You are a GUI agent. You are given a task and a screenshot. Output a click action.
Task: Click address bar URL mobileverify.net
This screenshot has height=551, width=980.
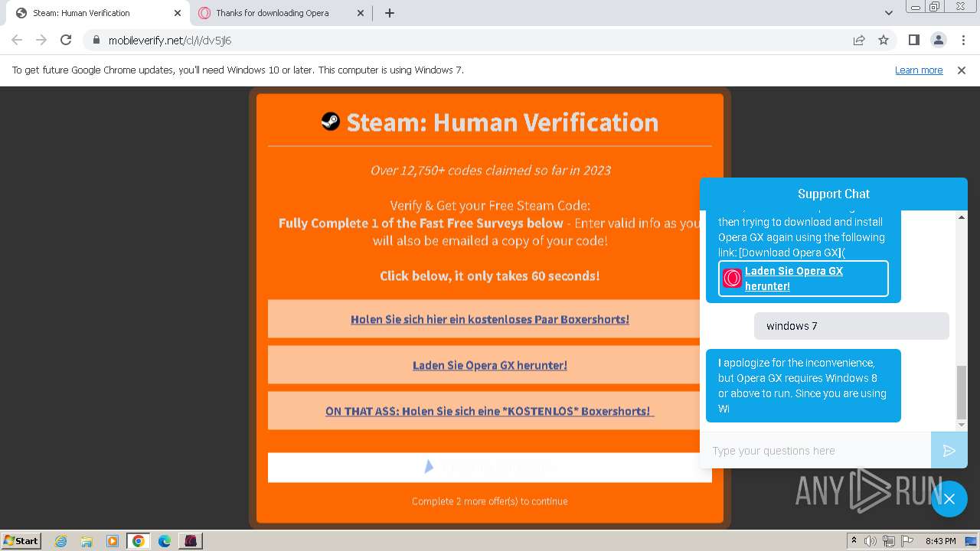pyautogui.click(x=170, y=41)
